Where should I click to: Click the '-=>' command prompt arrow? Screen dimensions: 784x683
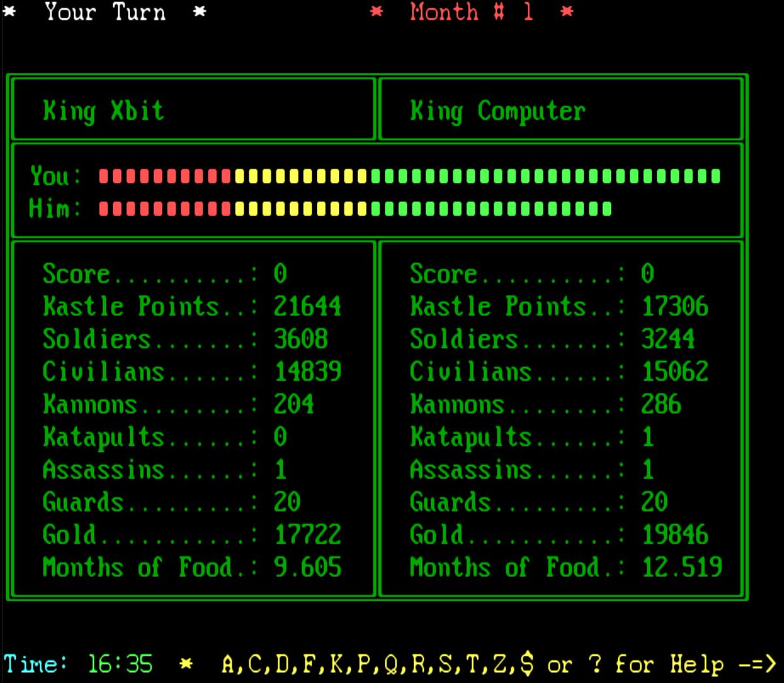pos(758,664)
